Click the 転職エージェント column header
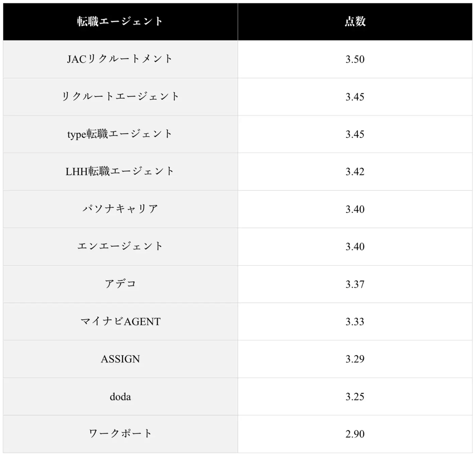The width and height of the screenshot is (476, 456). click(120, 21)
